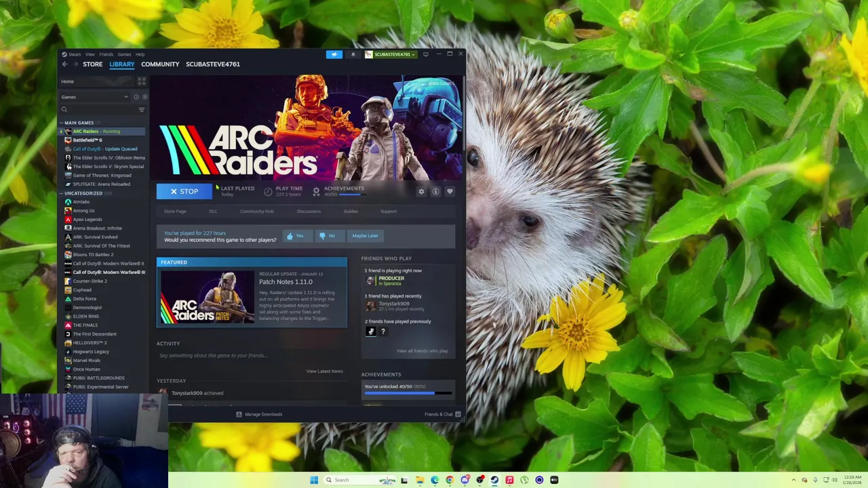Toggle show ready-to-play games filter
The height and width of the screenshot is (488, 868).
coord(144,97)
